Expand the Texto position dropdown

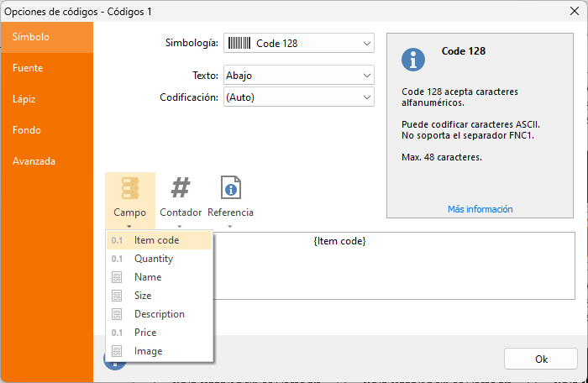click(x=299, y=75)
